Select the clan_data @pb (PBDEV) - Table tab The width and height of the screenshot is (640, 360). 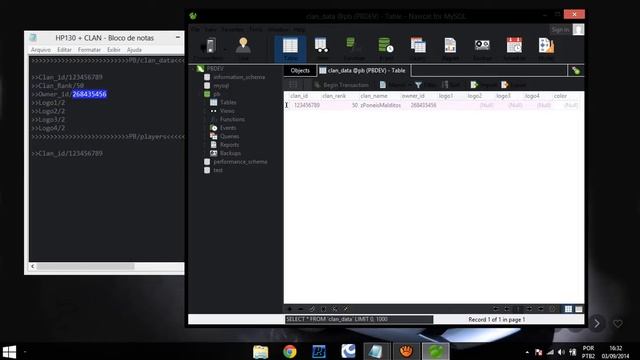click(x=362, y=71)
